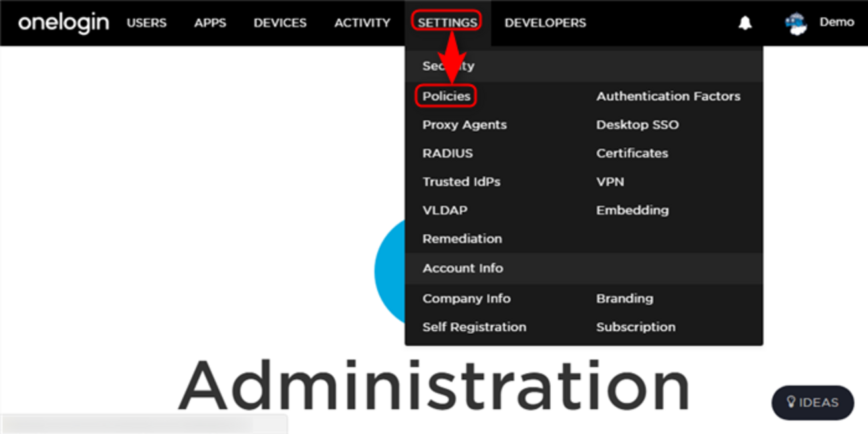Select Self Registration entry
Viewport: 868px width, 434px height.
(x=474, y=327)
